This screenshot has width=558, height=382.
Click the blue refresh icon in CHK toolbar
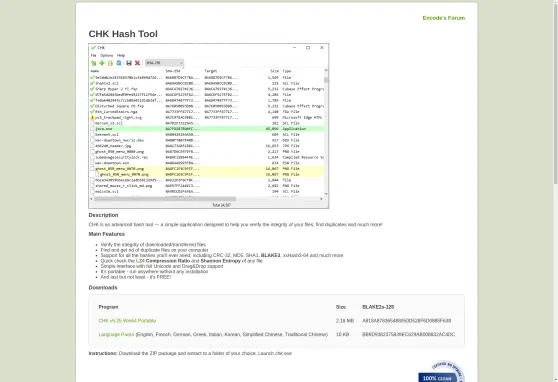tap(119, 63)
